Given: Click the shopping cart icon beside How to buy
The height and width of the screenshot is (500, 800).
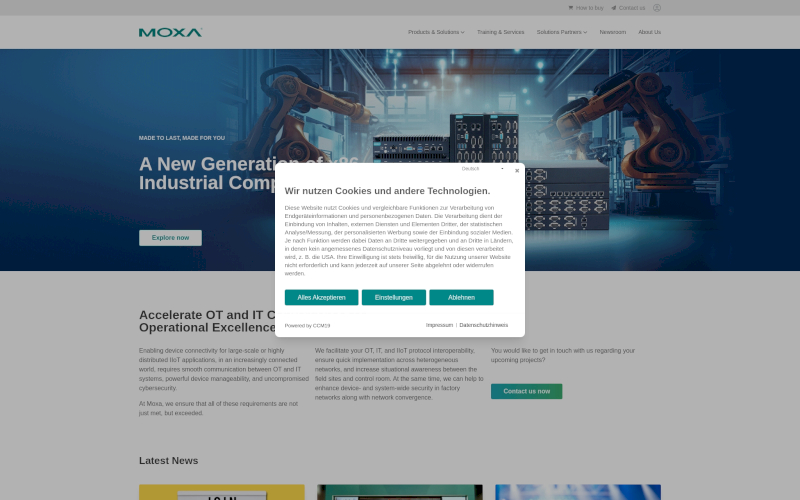Looking at the screenshot, I should tap(571, 8).
